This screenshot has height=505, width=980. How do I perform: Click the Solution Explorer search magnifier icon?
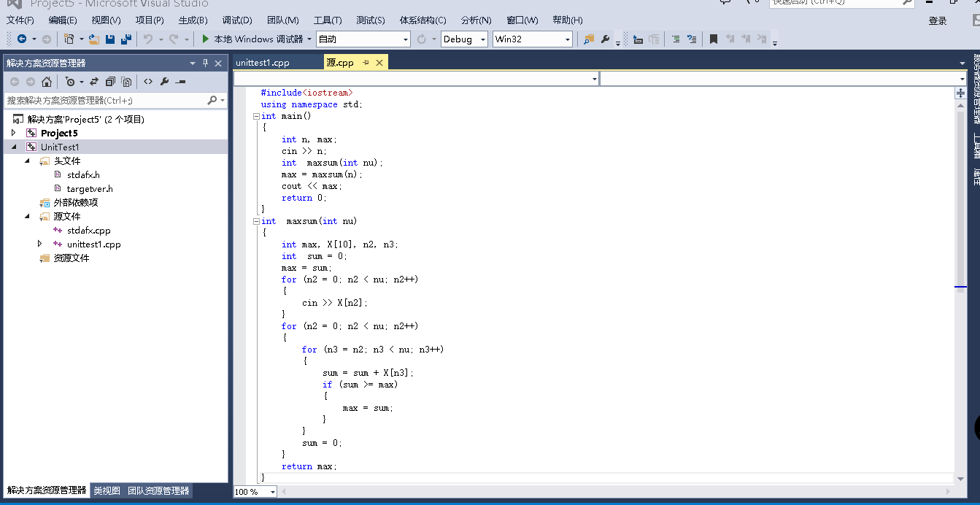coord(212,100)
